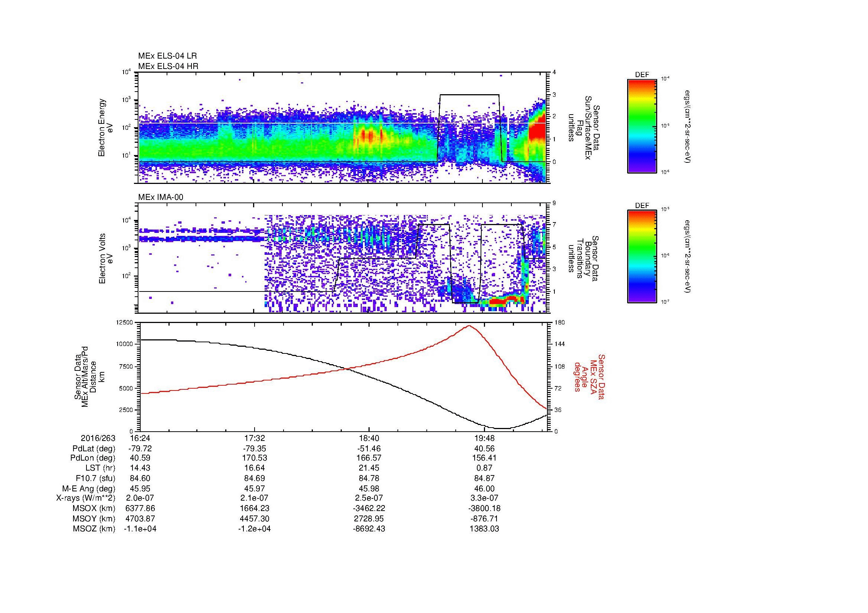Click the 'M-E Ang (deg)' row label

coord(89,488)
